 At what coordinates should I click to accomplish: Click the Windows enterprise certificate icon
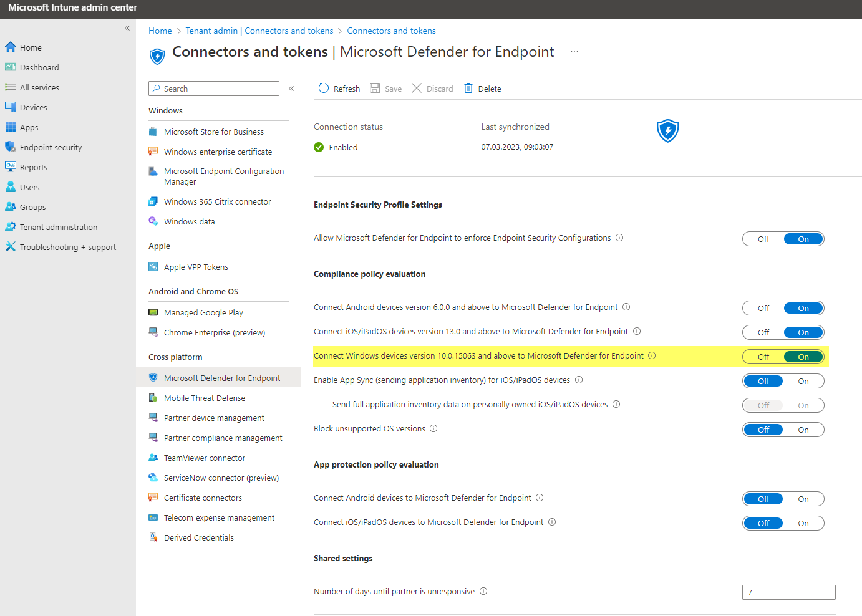tap(153, 152)
